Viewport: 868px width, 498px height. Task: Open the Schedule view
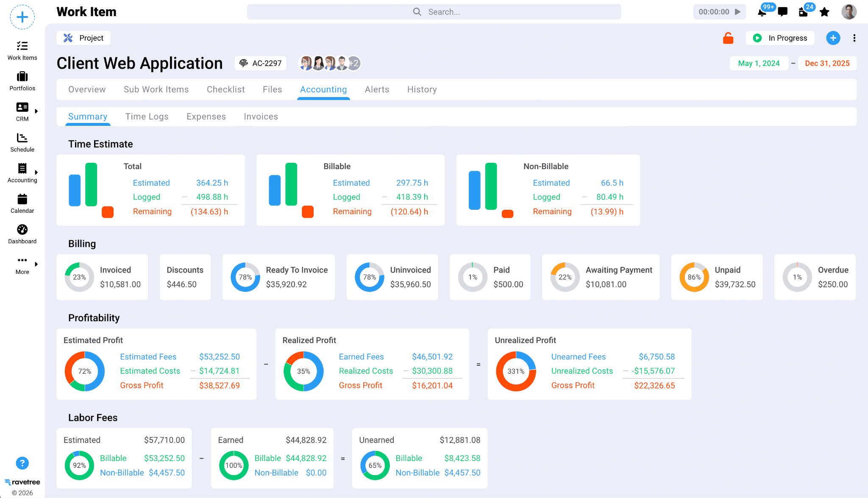pyautogui.click(x=22, y=142)
